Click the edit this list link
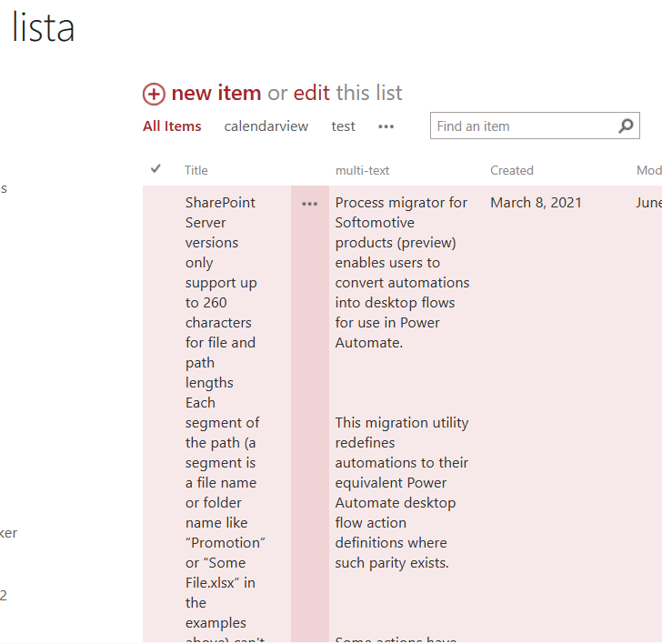Image resolution: width=662 pixels, height=644 pixels. pos(311,93)
